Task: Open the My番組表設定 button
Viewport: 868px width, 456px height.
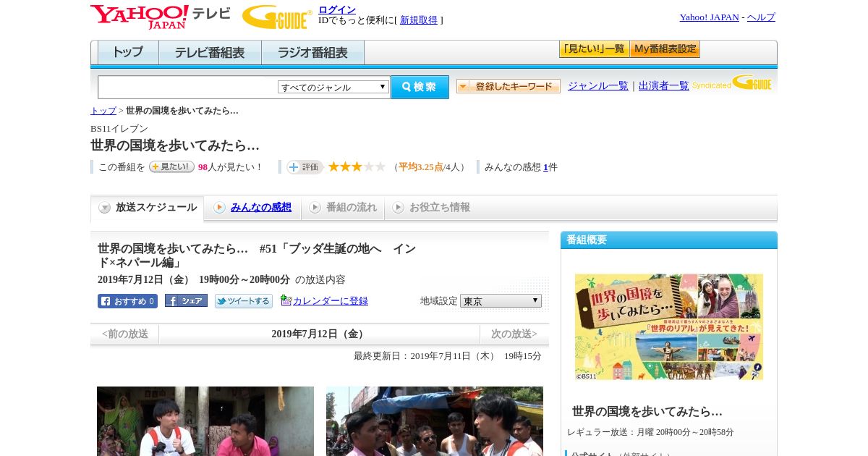Action: [665, 49]
